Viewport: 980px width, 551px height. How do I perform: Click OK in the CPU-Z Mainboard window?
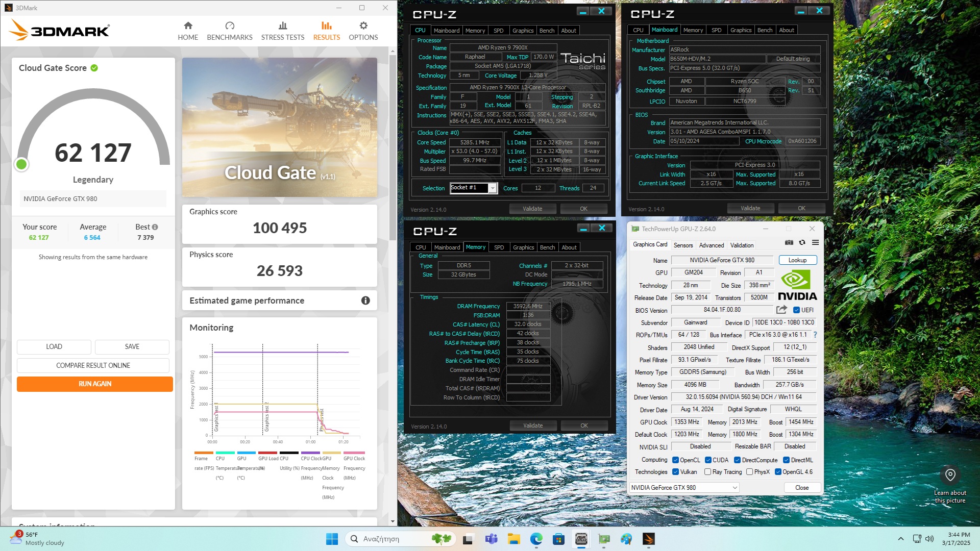(x=801, y=208)
